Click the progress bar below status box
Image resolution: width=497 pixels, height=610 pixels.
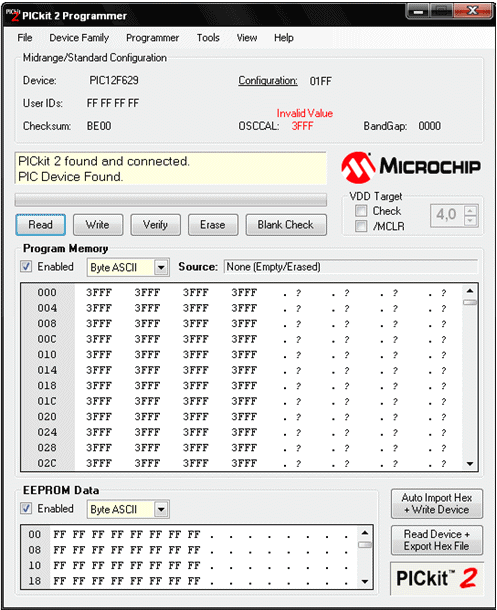pos(171,200)
